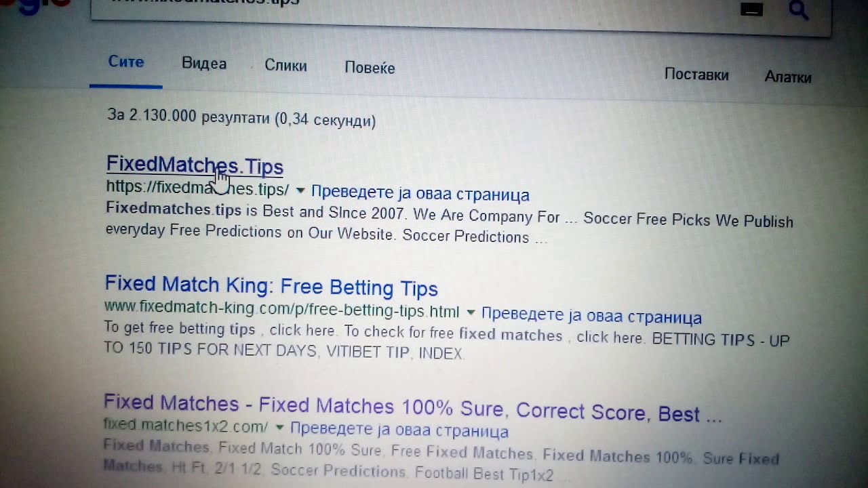
Task: Translate the fixedmatches.tips page link
Action: click(420, 194)
